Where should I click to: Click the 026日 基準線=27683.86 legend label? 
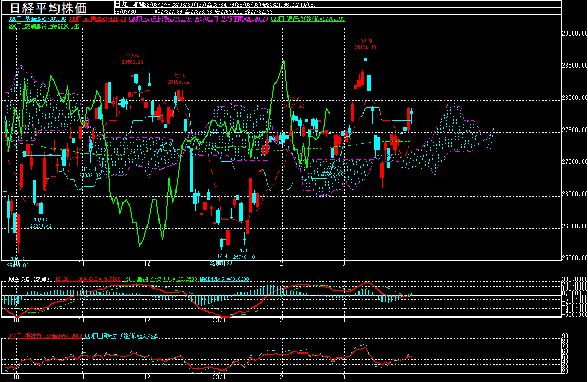37,19
